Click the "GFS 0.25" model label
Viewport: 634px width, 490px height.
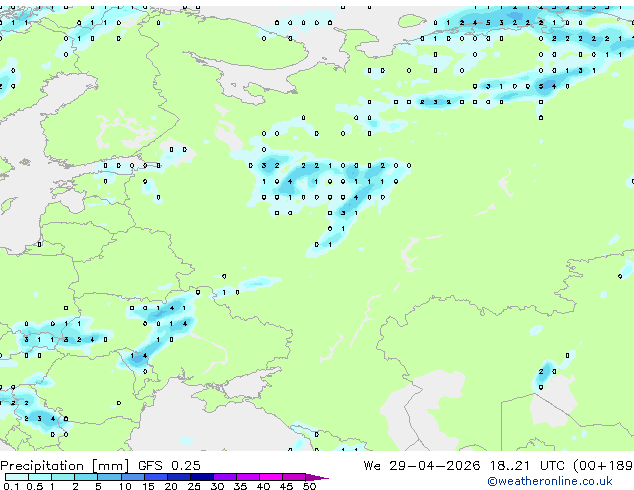click(169, 466)
